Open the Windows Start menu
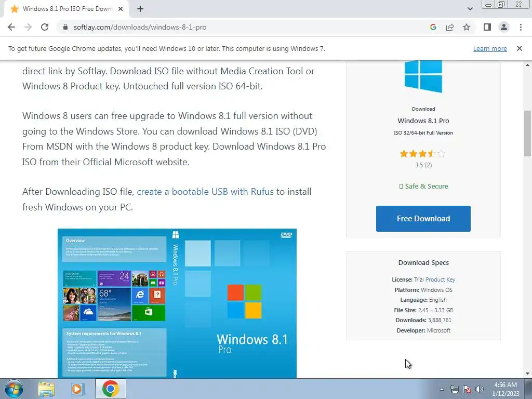532x399 pixels. tap(14, 389)
